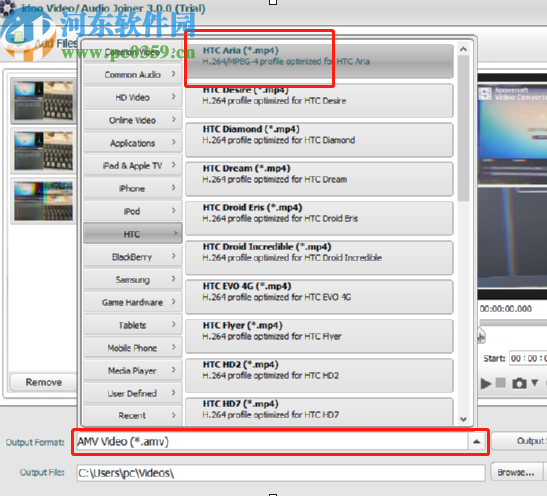This screenshot has height=496, width=547.
Task: Open Applications category
Action: pyautogui.click(x=133, y=143)
